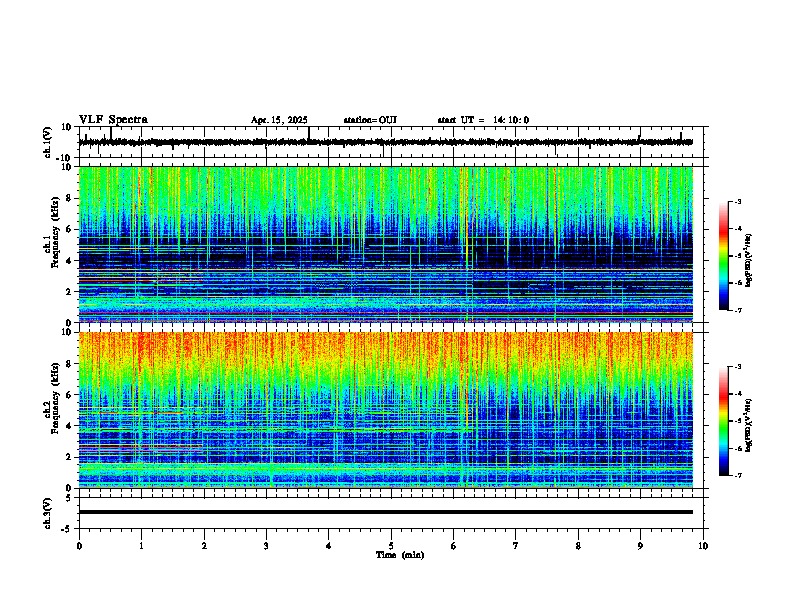Screen dimensions: 792x612
Task: Click the flat ch.3 voltage trace line
Action: click(385, 512)
